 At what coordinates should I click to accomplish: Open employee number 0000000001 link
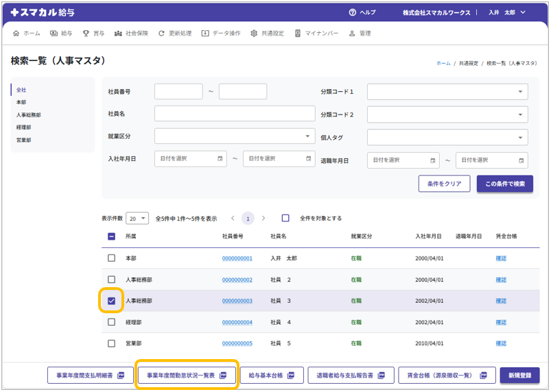pos(237,259)
